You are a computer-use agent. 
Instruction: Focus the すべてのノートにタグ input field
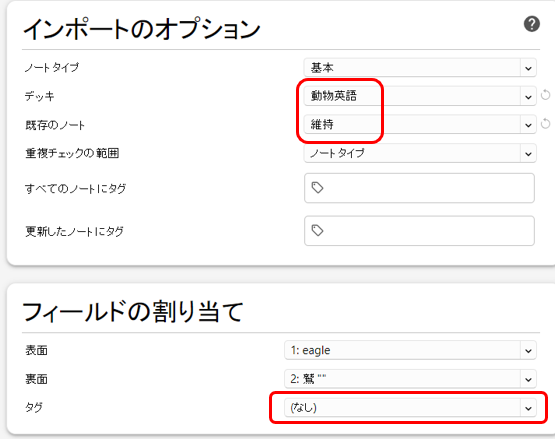click(x=419, y=188)
